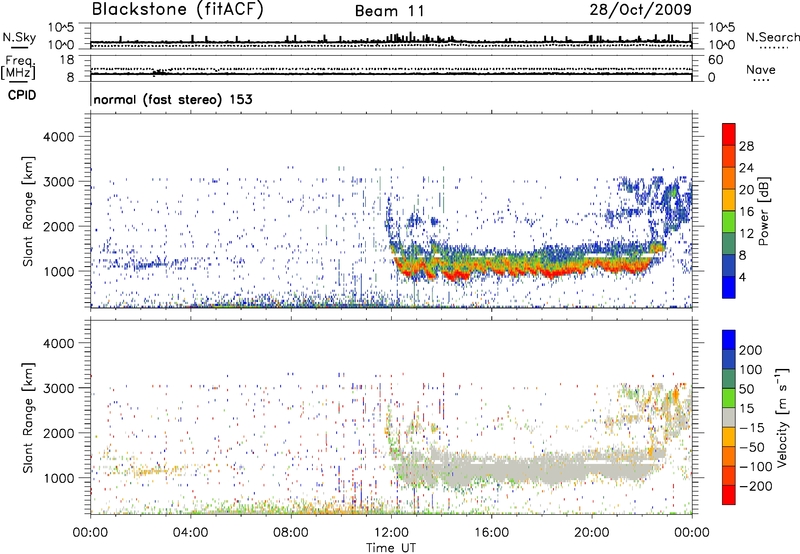Image resolution: width=800 pixels, height=554 pixels.
Task: Click the '60' tick right of frequency panel
Action: click(x=715, y=60)
